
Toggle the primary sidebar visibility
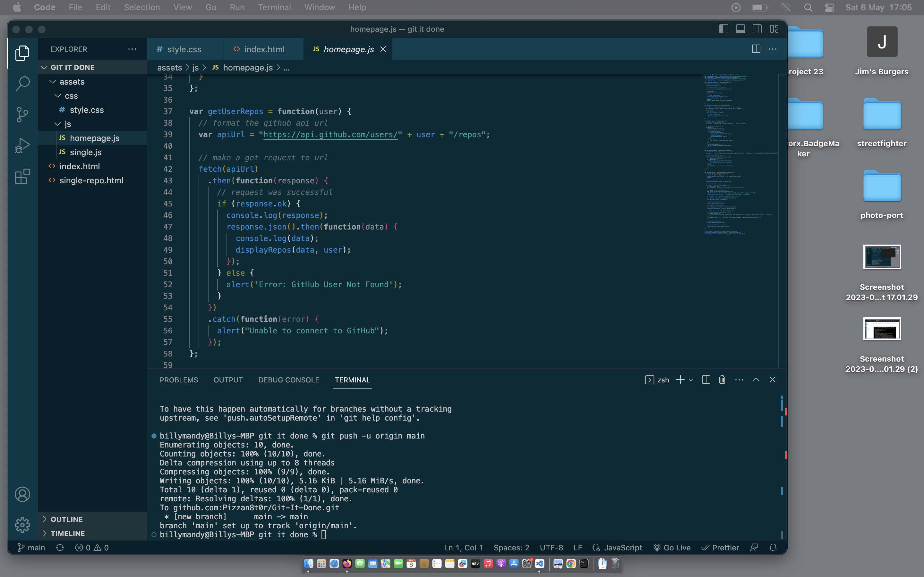723,29
